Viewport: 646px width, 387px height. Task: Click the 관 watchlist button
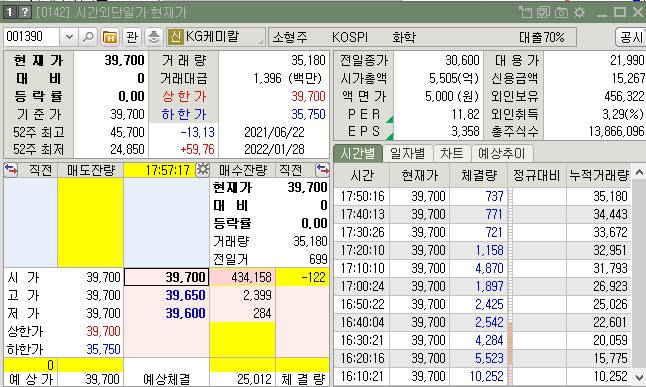point(132,37)
